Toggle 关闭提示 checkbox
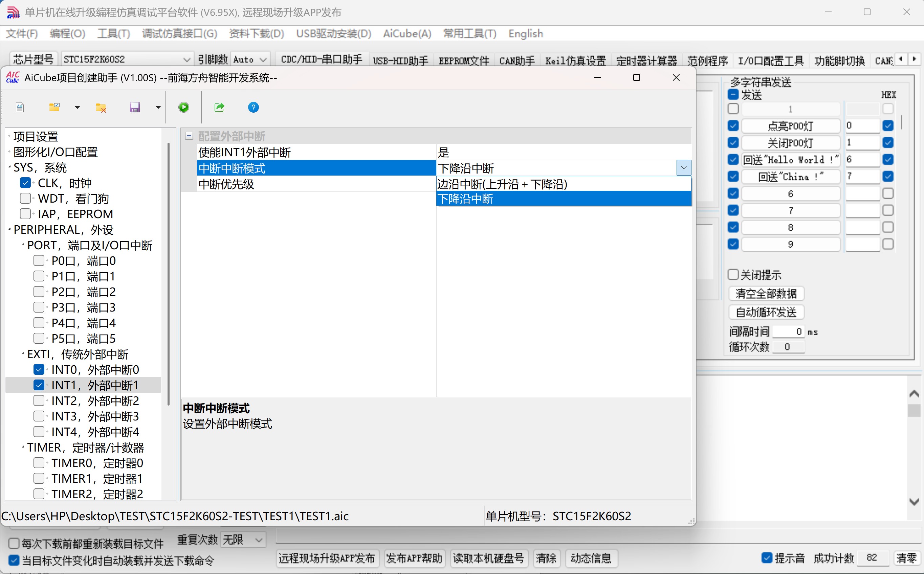 pyautogui.click(x=733, y=274)
